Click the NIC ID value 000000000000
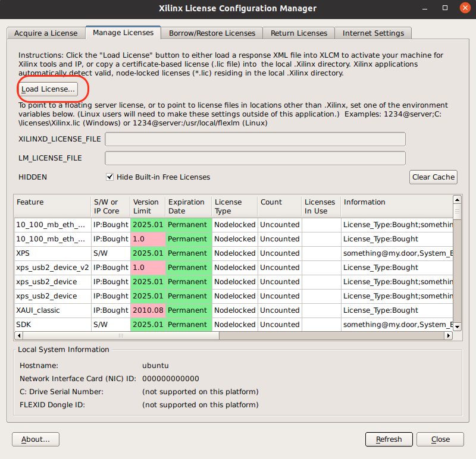The image size is (476, 459). click(171, 379)
